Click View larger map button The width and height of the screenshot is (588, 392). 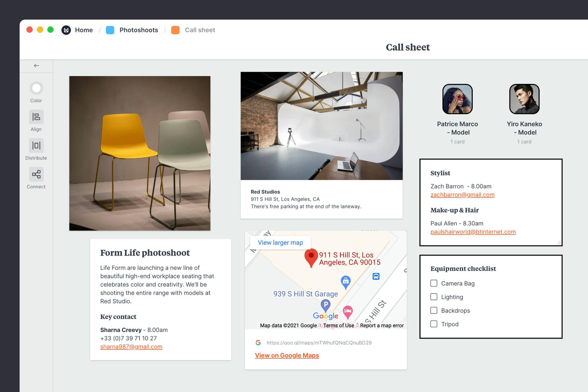(x=280, y=243)
